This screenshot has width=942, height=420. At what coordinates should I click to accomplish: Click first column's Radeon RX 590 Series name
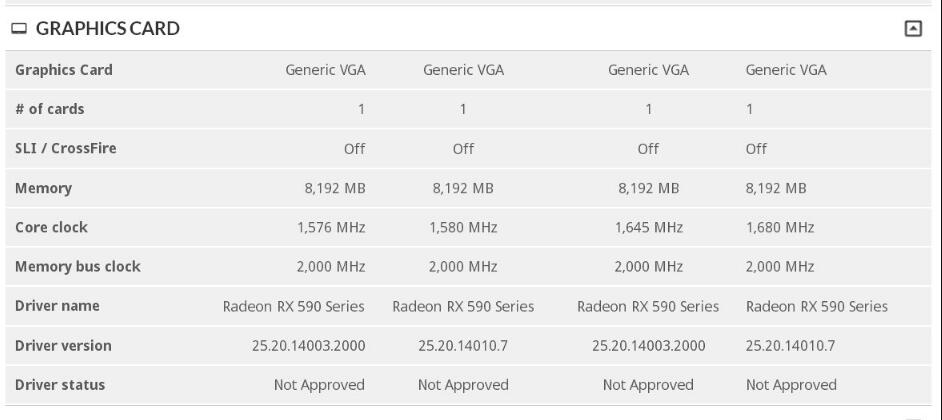pyautogui.click(x=294, y=306)
